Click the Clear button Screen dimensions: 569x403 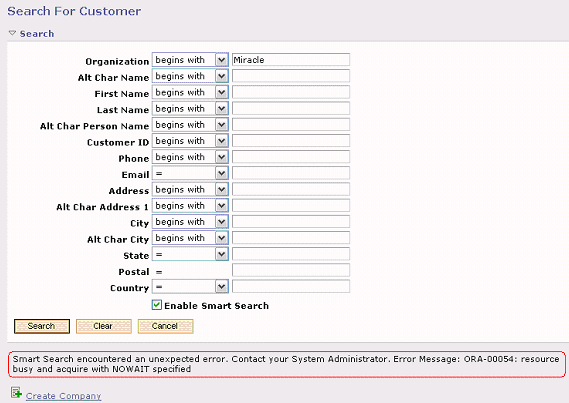pyautogui.click(x=104, y=326)
